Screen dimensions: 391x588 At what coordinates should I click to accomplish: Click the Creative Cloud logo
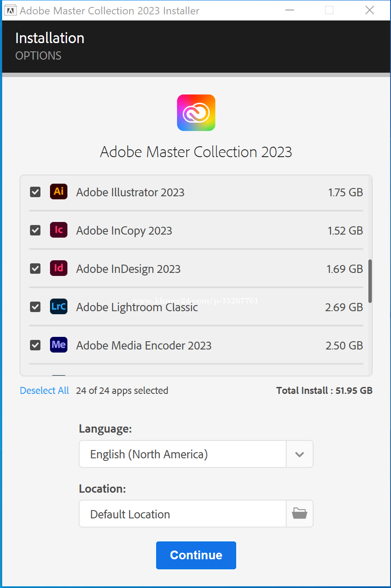[196, 113]
